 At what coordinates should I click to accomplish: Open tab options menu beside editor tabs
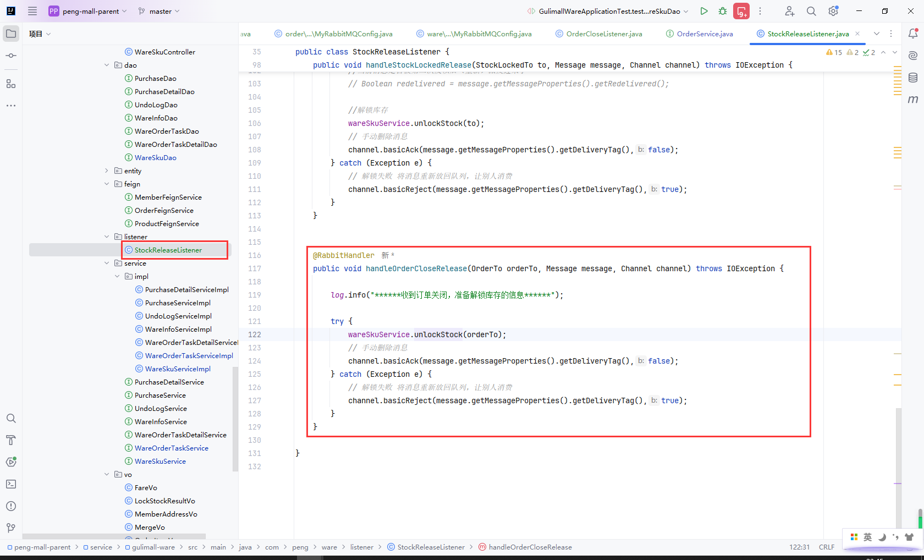click(891, 34)
